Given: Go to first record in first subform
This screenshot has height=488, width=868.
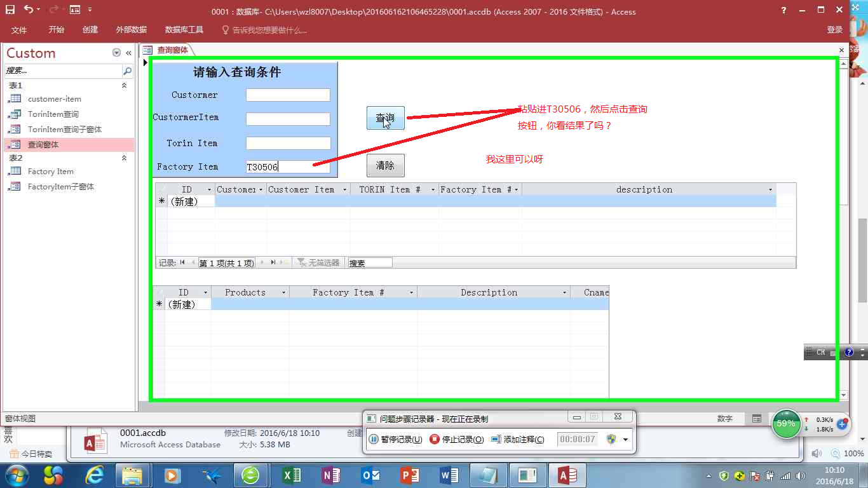Looking at the screenshot, I should pos(183,262).
